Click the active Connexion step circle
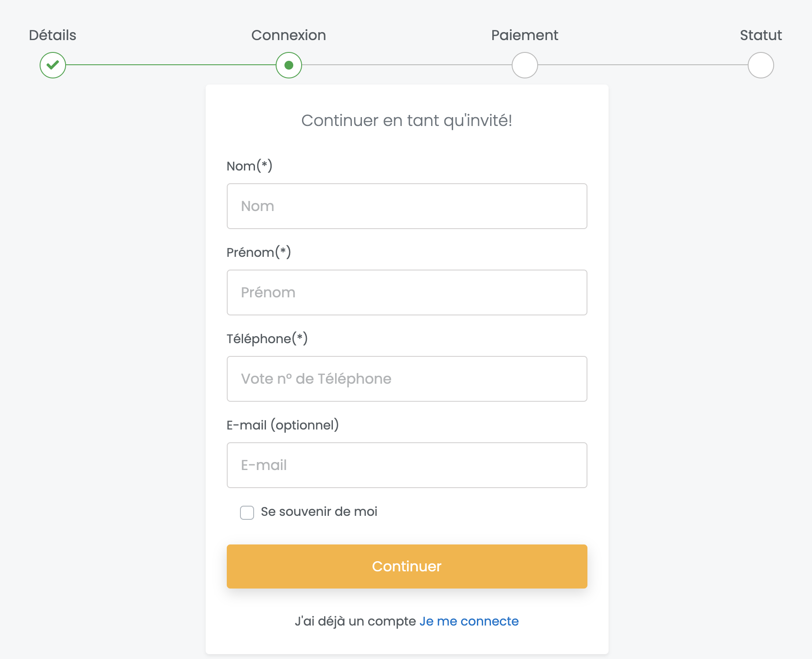 289,65
